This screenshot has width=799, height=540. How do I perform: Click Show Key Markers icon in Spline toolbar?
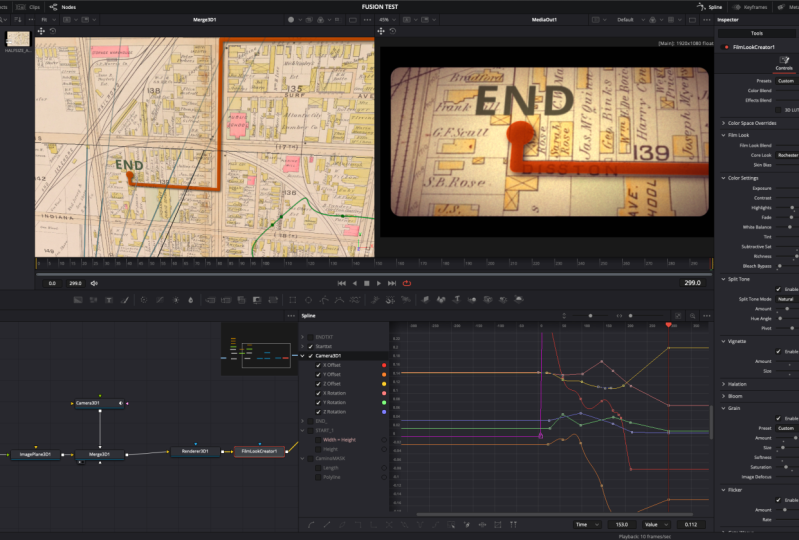pyautogui.click(x=513, y=524)
